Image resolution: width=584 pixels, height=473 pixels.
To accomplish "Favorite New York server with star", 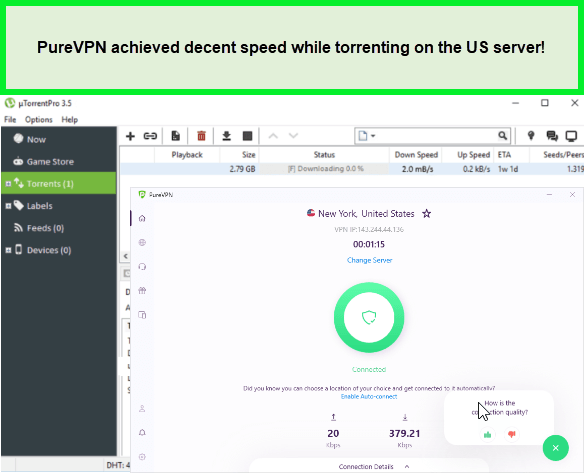I will click(426, 213).
